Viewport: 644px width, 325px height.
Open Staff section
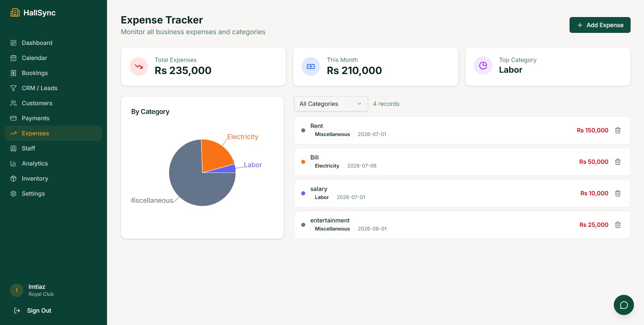coord(53,148)
